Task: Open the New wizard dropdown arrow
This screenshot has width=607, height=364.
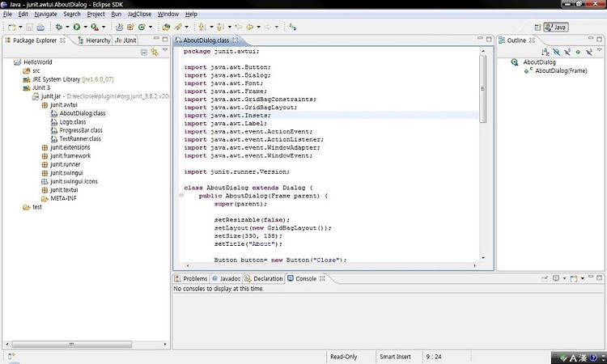Action: click(20, 27)
